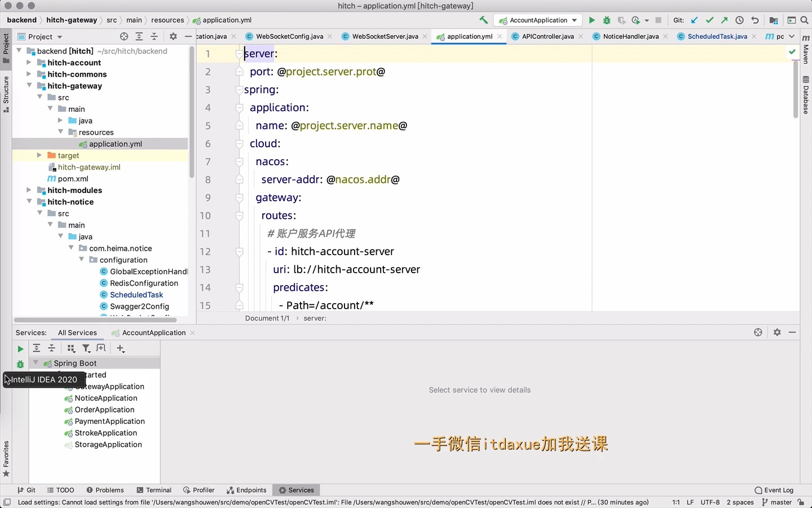The image size is (812, 508).
Task: Click Expand All in Project panel
Action: (x=139, y=36)
